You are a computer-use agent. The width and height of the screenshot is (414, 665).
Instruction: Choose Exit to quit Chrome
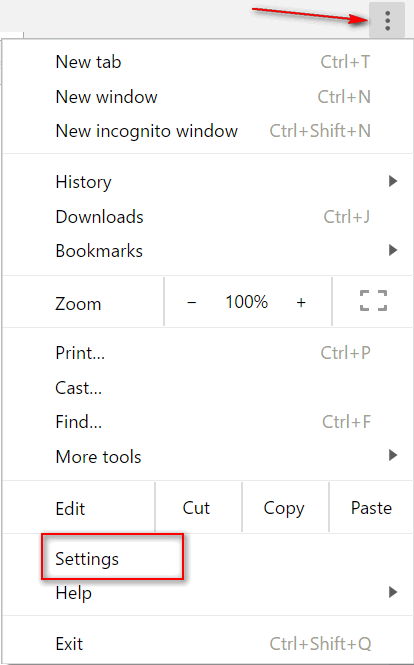[x=208, y=644]
